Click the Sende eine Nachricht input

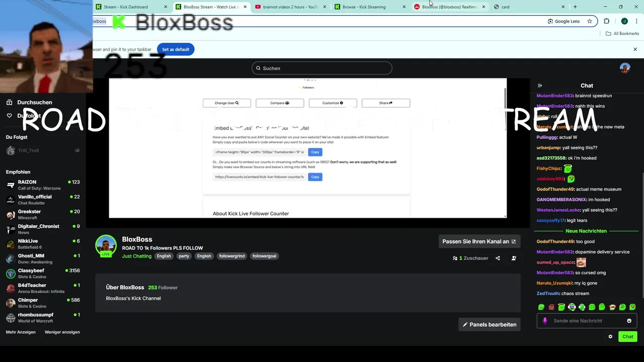[587, 321]
